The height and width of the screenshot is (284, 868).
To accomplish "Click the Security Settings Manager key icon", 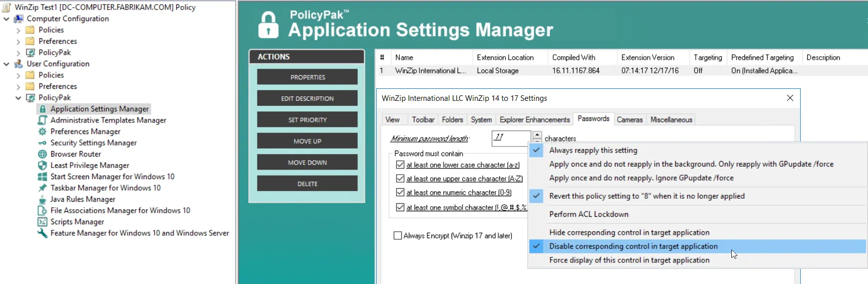I will [x=43, y=143].
